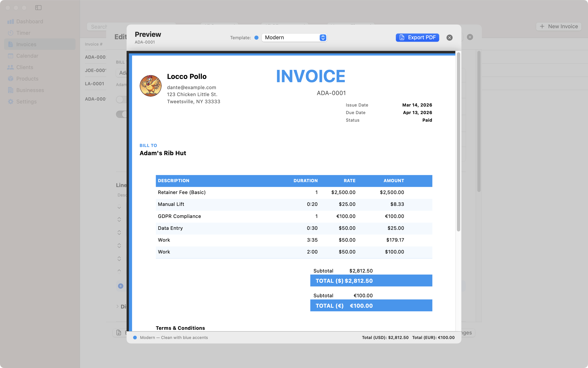Click the Paid status value
The width and height of the screenshot is (588, 368).
point(427,120)
